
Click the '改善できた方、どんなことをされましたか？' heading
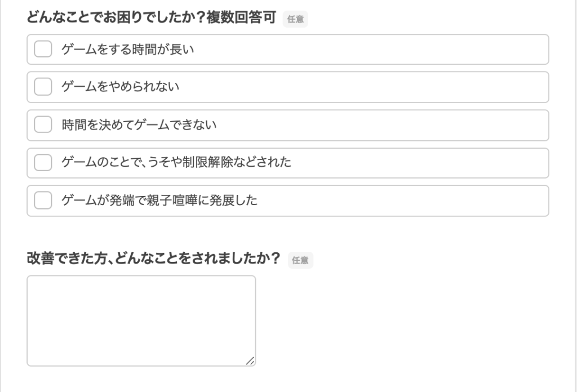click(x=153, y=258)
